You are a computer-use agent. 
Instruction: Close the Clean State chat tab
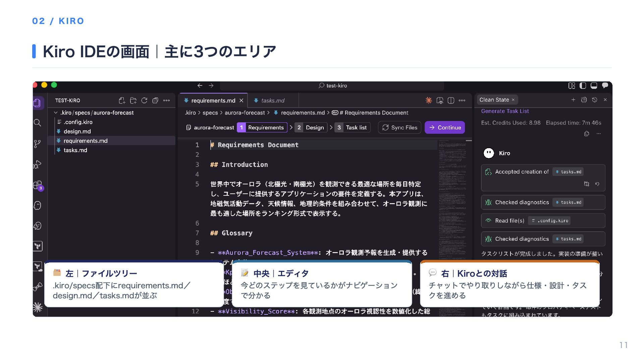pyautogui.click(x=513, y=100)
